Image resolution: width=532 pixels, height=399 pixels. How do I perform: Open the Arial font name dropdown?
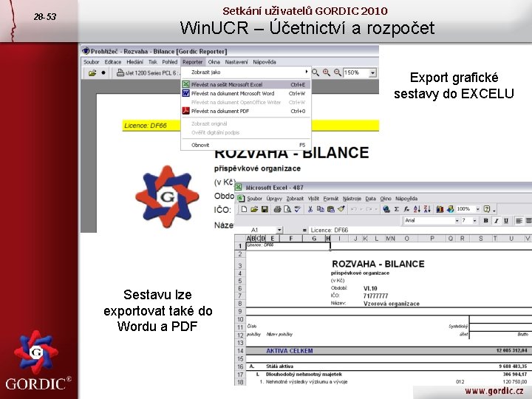(x=457, y=220)
